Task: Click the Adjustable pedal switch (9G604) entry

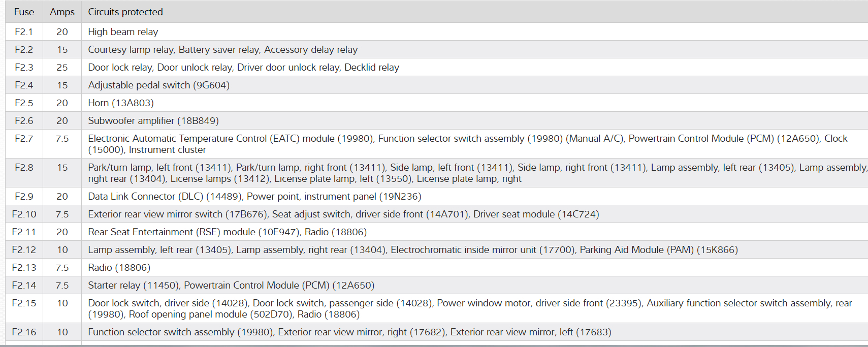Action: [x=158, y=85]
